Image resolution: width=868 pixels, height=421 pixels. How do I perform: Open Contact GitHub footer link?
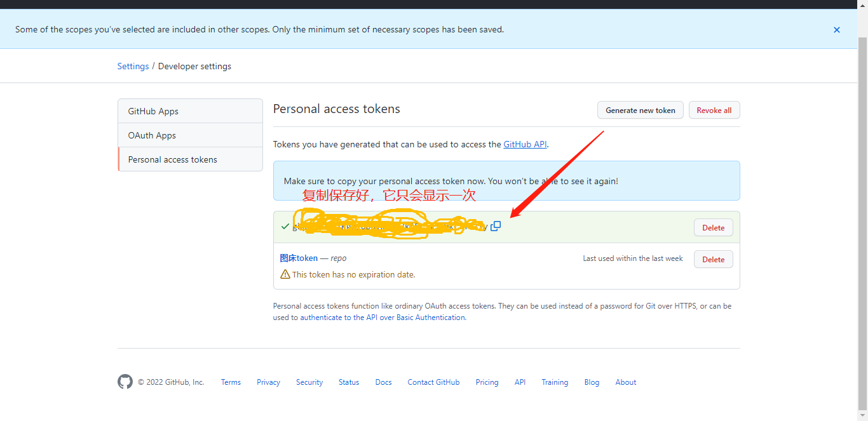click(433, 382)
